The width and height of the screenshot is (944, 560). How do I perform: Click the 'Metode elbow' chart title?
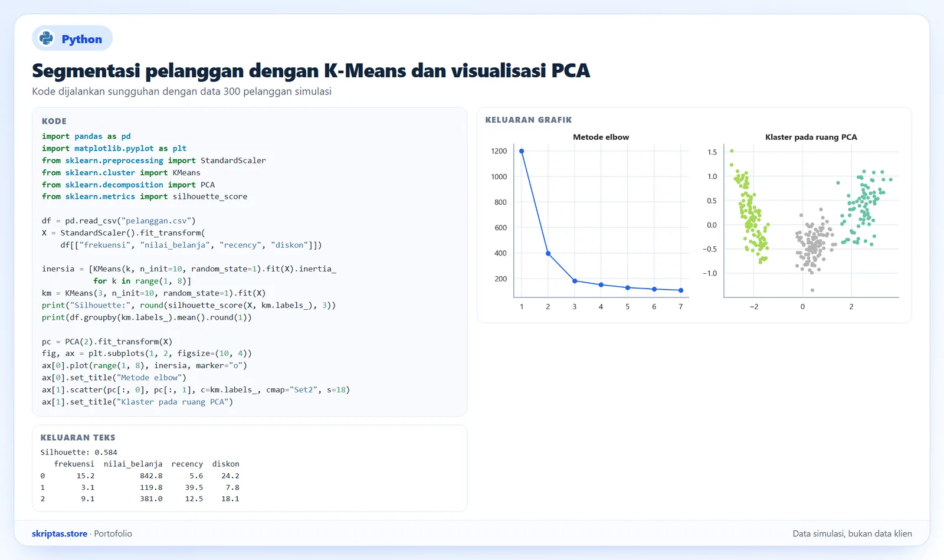601,137
